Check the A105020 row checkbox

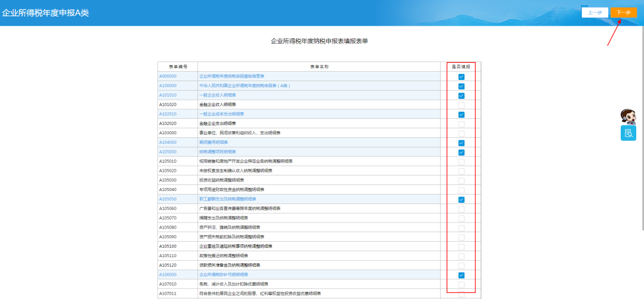click(461, 171)
